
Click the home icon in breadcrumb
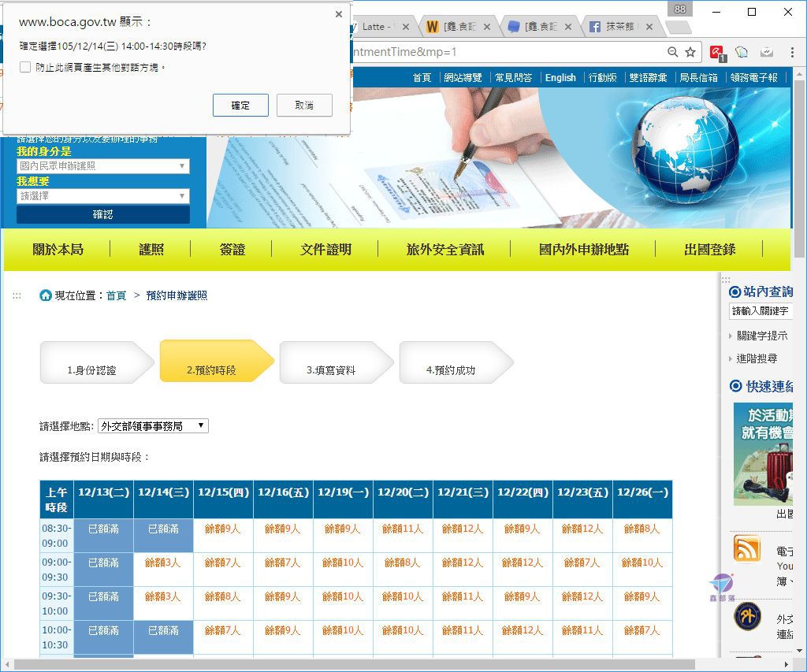click(45, 295)
